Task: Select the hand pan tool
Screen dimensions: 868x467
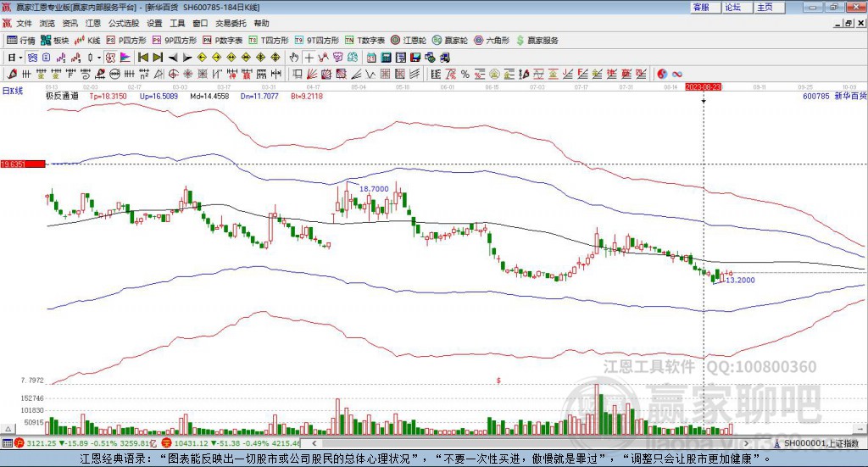Action: click(x=294, y=58)
